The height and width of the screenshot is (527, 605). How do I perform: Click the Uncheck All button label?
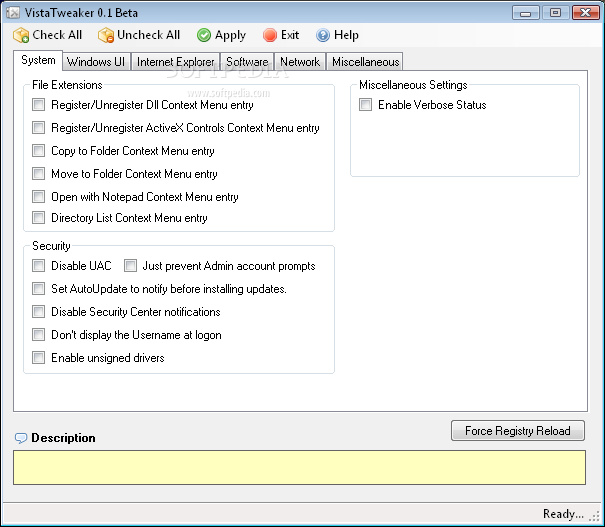(149, 35)
